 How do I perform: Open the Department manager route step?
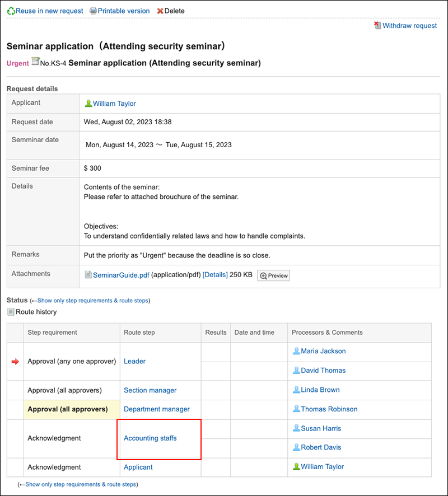[x=157, y=409]
